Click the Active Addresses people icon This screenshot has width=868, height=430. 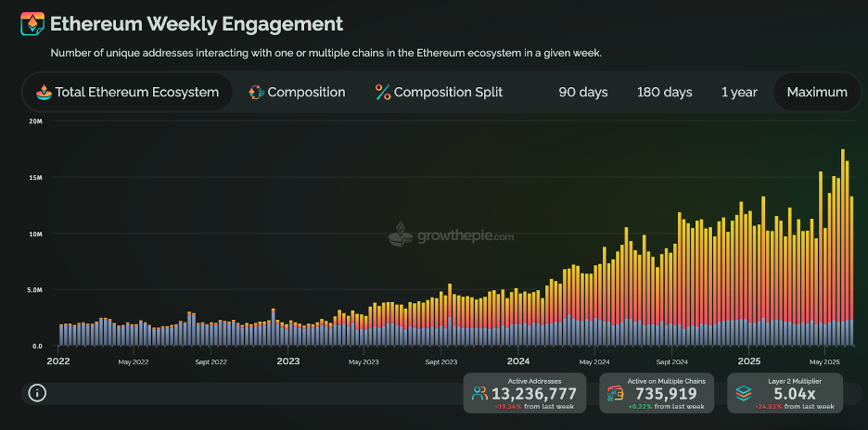click(479, 393)
